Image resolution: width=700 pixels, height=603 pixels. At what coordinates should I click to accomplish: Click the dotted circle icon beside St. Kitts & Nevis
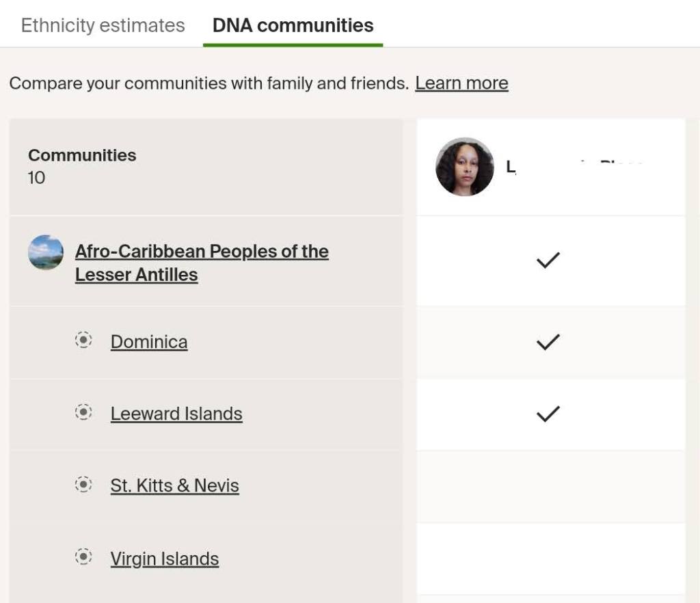[83, 485]
